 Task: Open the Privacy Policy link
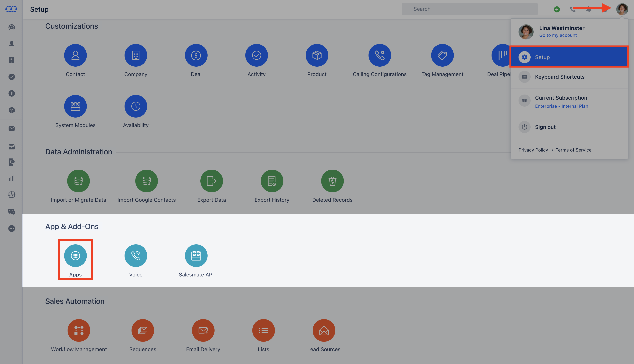(x=533, y=150)
